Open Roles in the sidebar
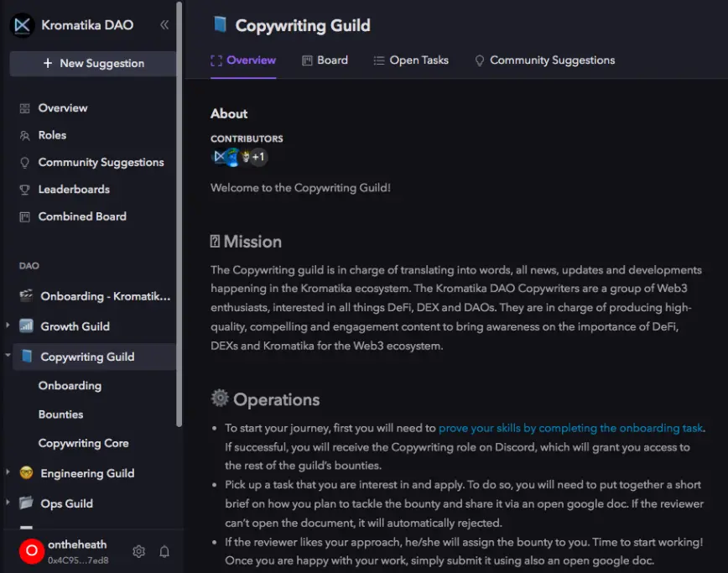Viewport: 728px width, 573px height. click(x=52, y=135)
